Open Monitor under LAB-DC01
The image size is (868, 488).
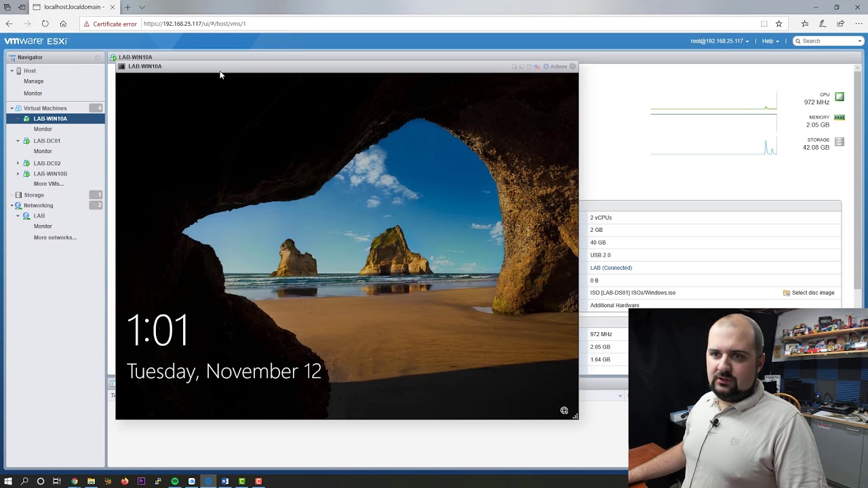click(43, 151)
